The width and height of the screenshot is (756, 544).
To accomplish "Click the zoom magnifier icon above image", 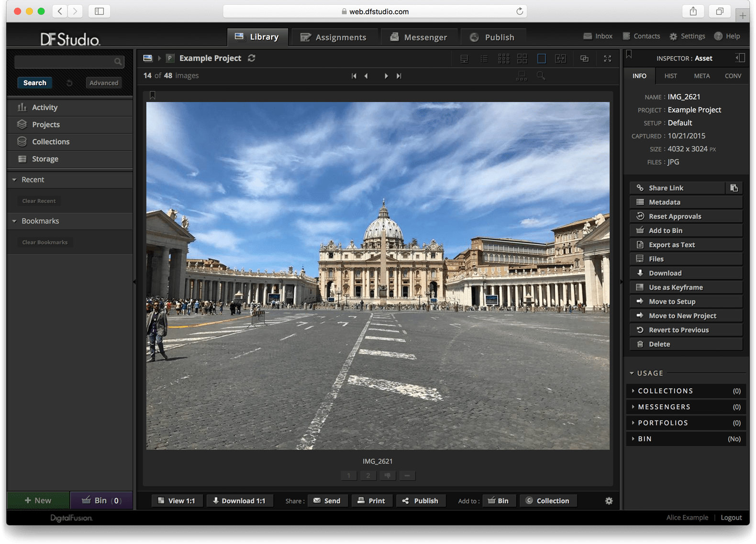I will coord(541,76).
